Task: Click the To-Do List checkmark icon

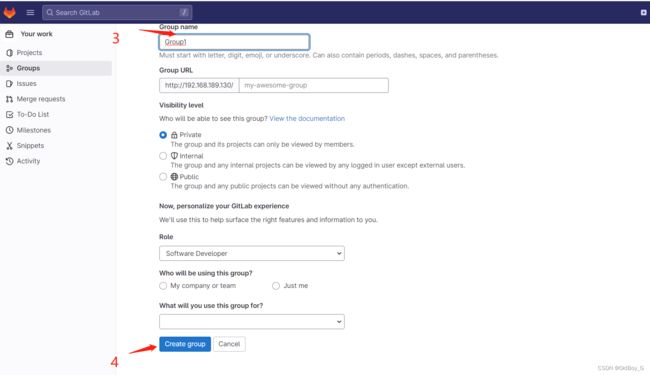Action: [10, 114]
